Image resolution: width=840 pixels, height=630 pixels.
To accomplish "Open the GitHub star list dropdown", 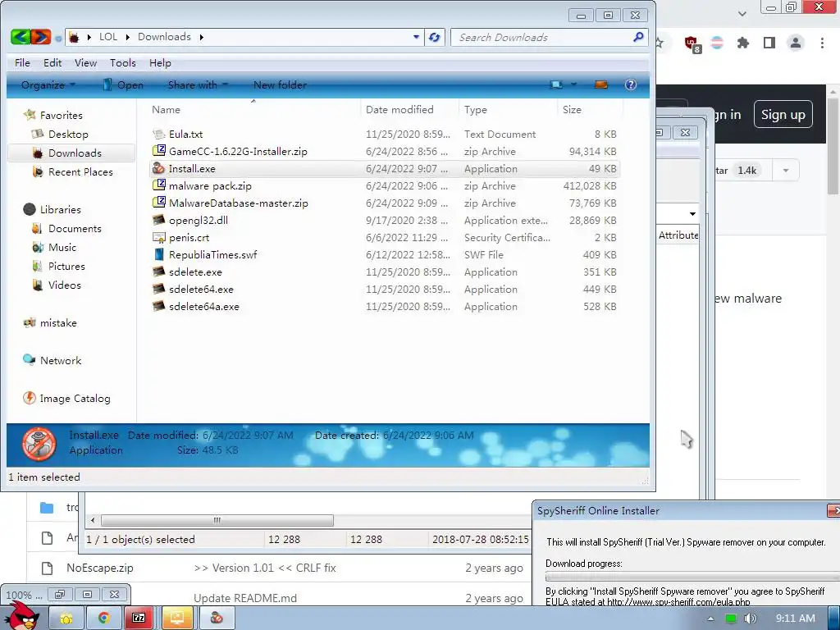I will [786, 171].
